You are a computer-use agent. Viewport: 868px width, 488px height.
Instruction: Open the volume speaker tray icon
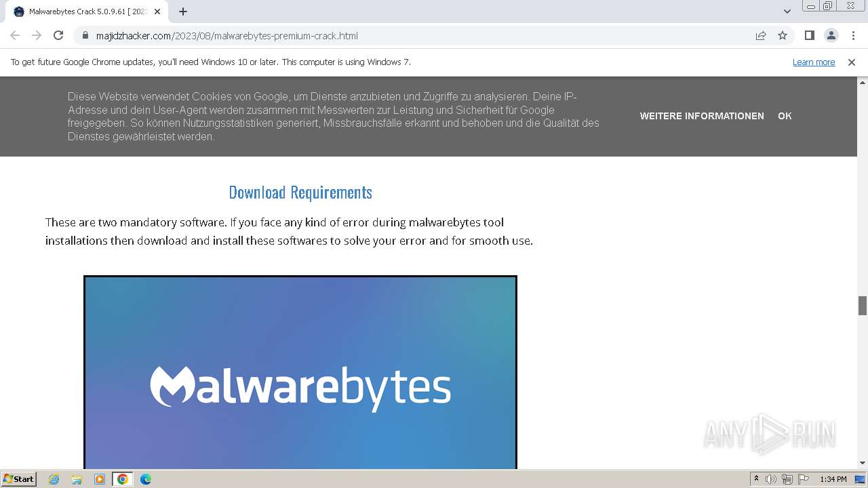pyautogui.click(x=771, y=479)
